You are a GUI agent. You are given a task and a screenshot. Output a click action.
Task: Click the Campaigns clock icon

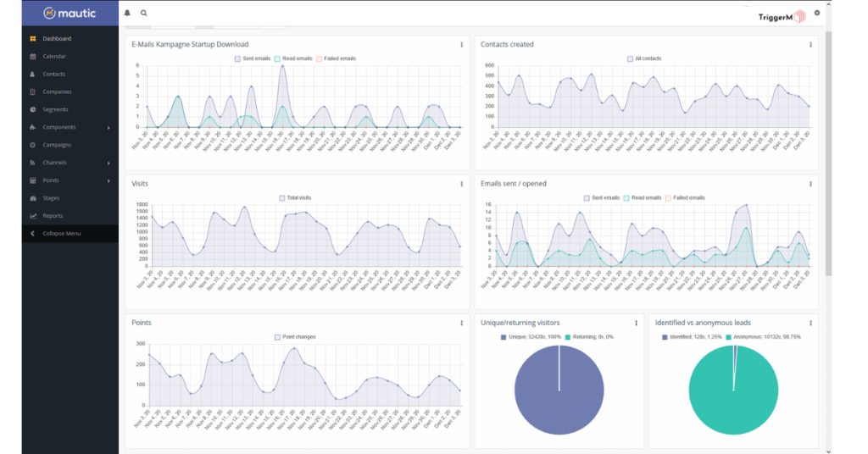[x=32, y=145]
